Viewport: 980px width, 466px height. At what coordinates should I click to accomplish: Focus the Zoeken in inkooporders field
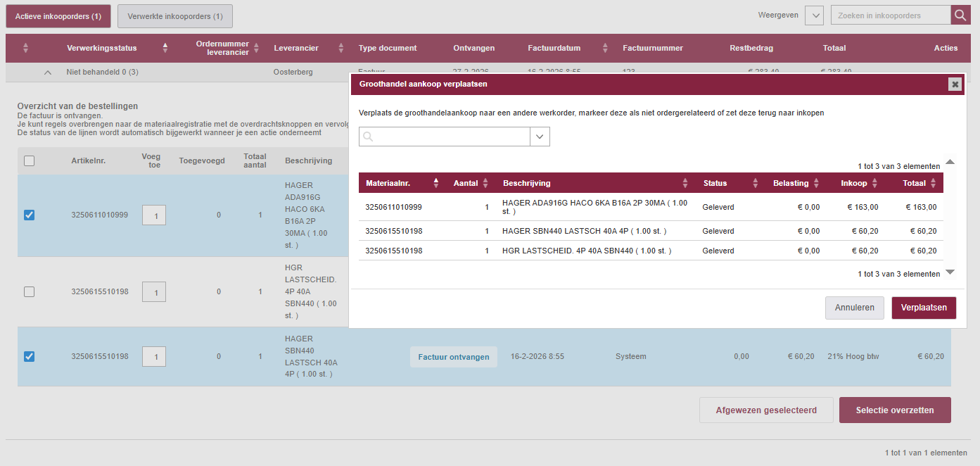click(890, 15)
